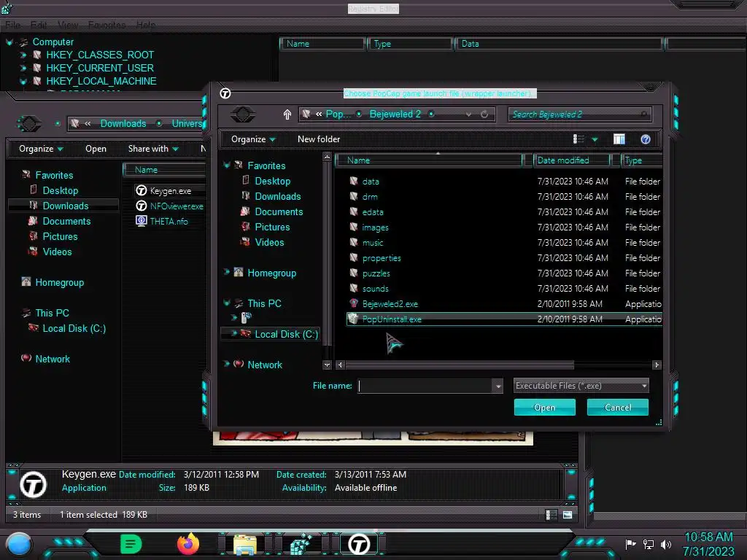Switch Explorer to details view icon
Viewport: 747px width, 560px height.
point(551,515)
